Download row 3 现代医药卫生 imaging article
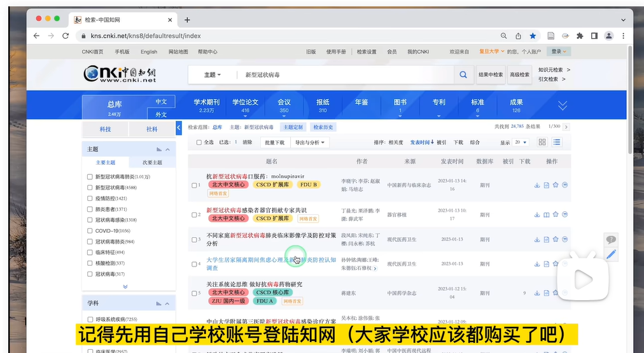The height and width of the screenshot is (353, 644). (x=537, y=239)
